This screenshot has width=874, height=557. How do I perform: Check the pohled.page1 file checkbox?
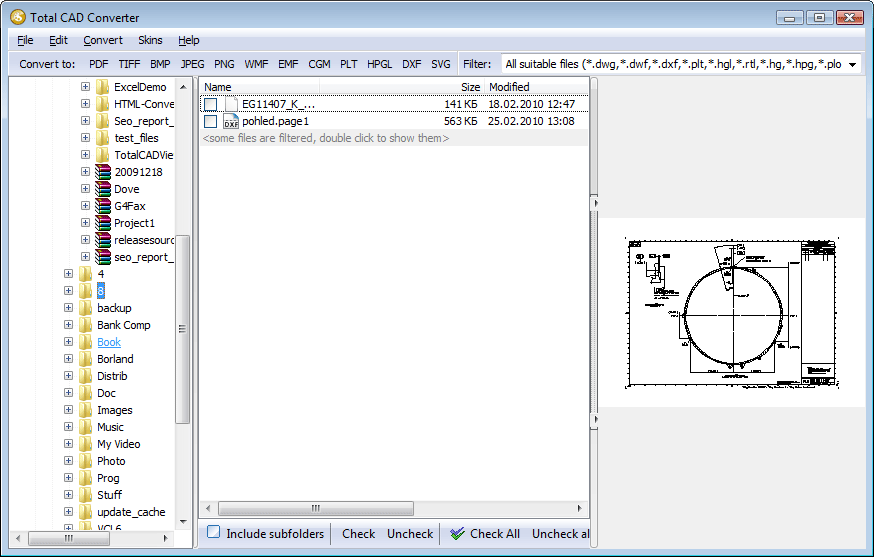[x=210, y=121]
